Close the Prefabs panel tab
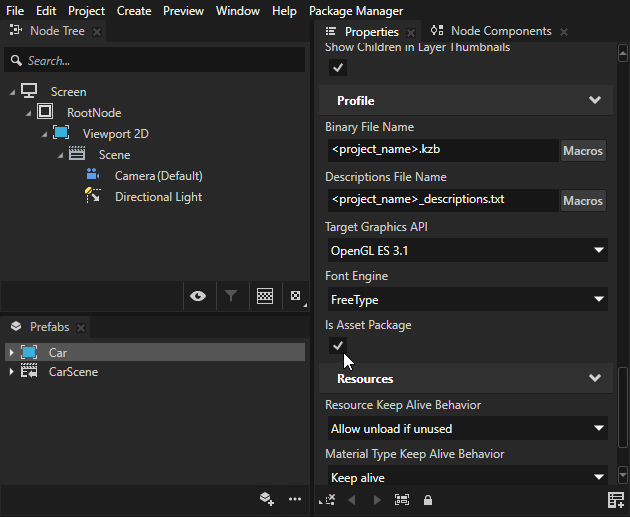The height and width of the screenshot is (517, 630). pyautogui.click(x=81, y=328)
